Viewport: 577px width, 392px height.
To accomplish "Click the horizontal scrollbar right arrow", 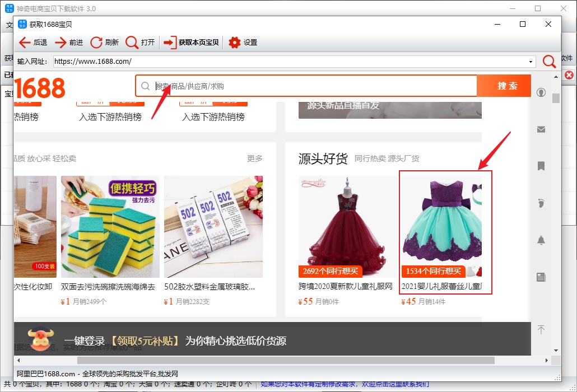I will (x=546, y=361).
